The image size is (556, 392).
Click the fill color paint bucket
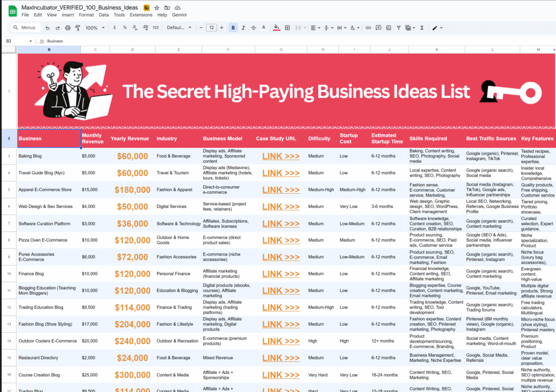pos(276,28)
